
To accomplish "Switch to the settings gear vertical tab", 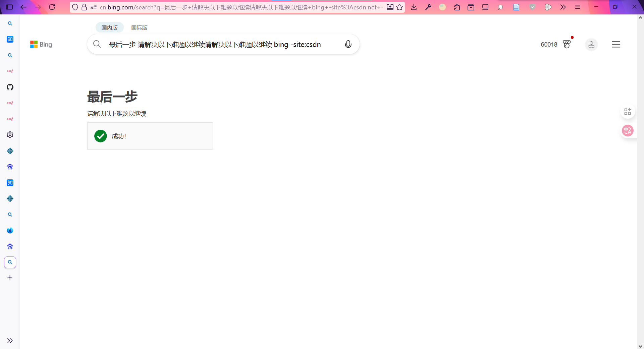I will [10, 135].
